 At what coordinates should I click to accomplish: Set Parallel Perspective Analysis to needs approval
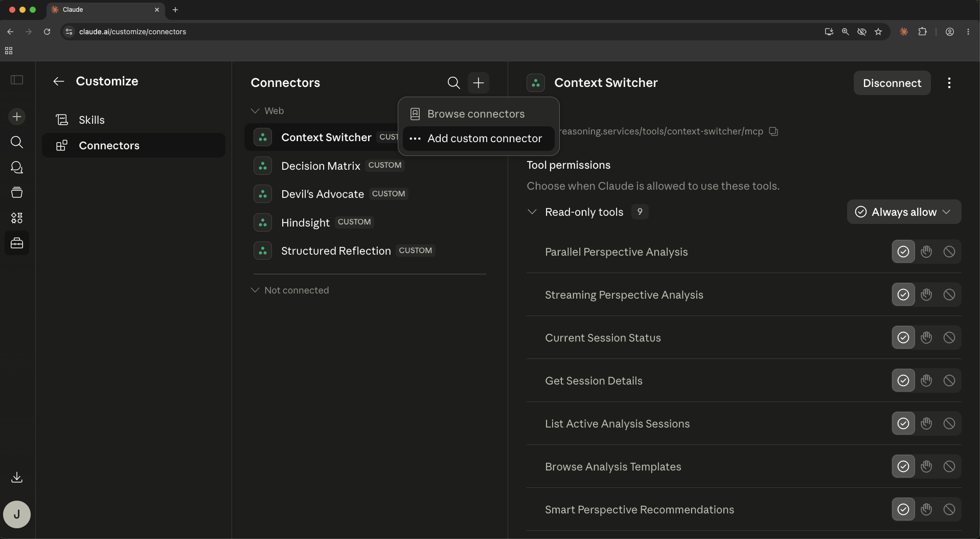(x=926, y=252)
